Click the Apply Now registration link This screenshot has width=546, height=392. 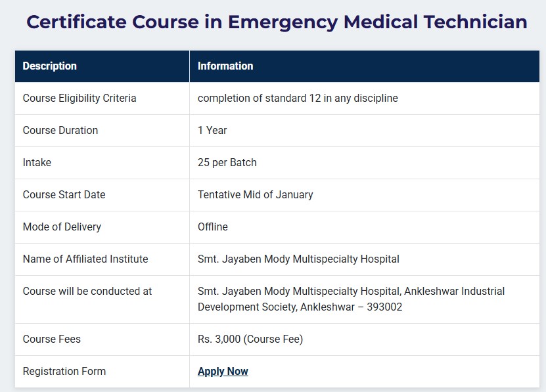223,371
